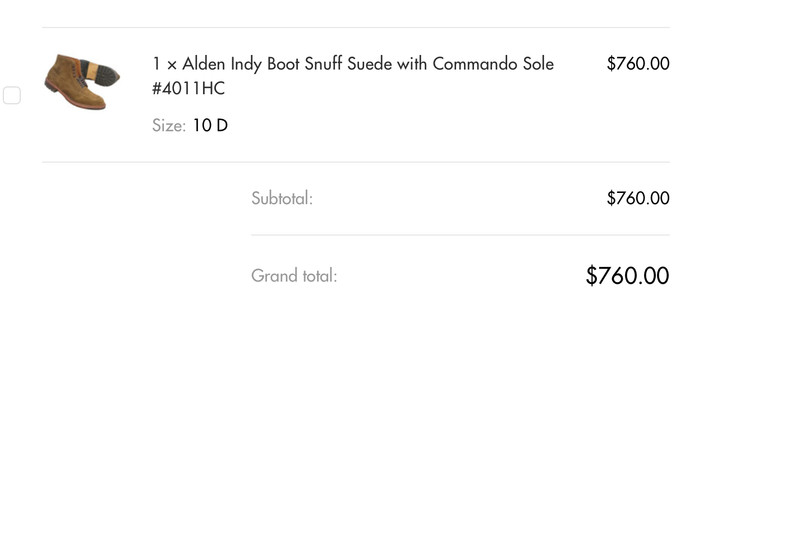
Task: Tick the checkbox beside the boot item
Action: coord(12,95)
